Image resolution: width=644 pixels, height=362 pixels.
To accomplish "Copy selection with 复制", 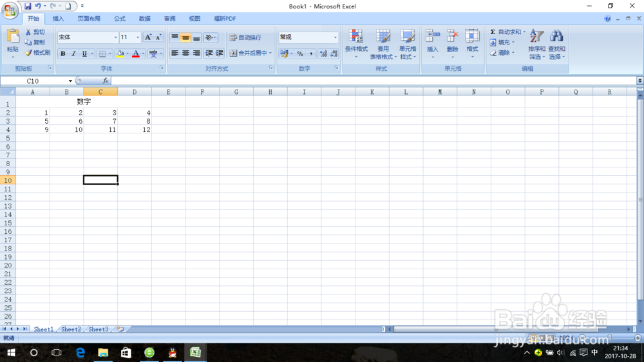I will [35, 43].
